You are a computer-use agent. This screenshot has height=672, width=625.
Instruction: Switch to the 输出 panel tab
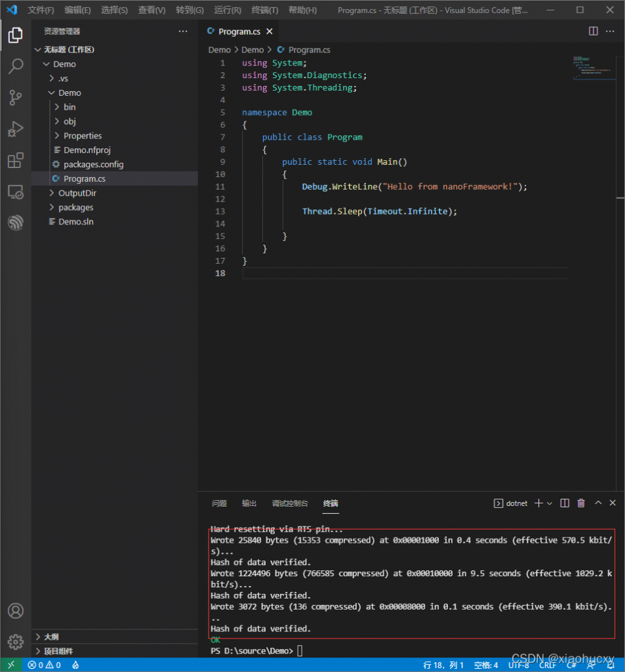pos(249,503)
